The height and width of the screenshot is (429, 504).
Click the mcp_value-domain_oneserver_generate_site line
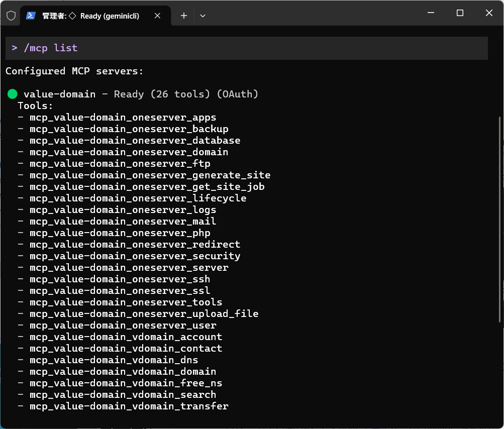pos(150,175)
